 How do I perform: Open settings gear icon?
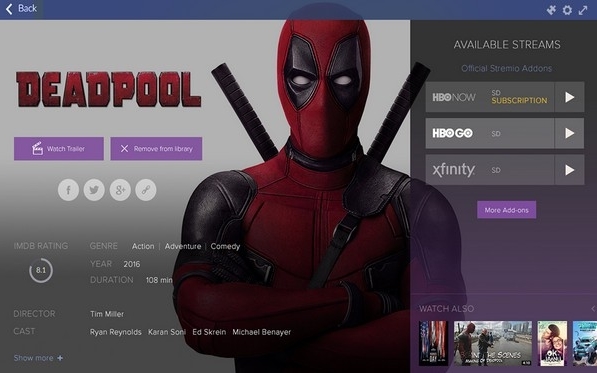click(x=567, y=10)
